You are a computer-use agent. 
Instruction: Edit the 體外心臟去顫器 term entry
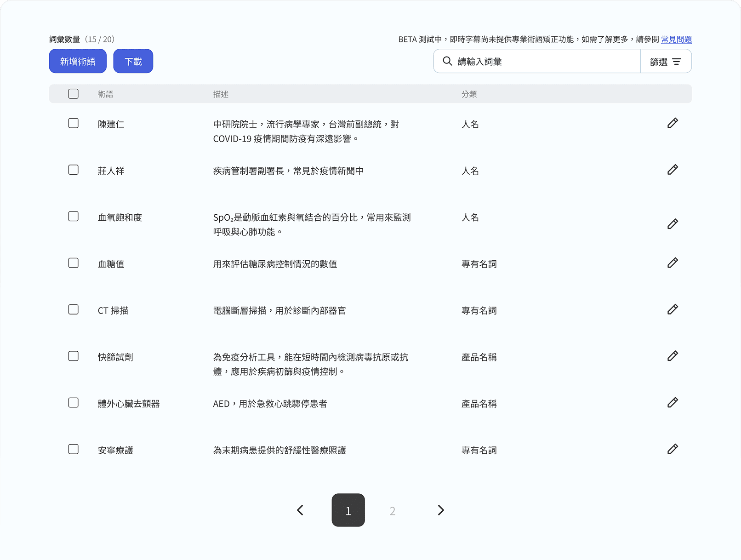click(x=673, y=402)
